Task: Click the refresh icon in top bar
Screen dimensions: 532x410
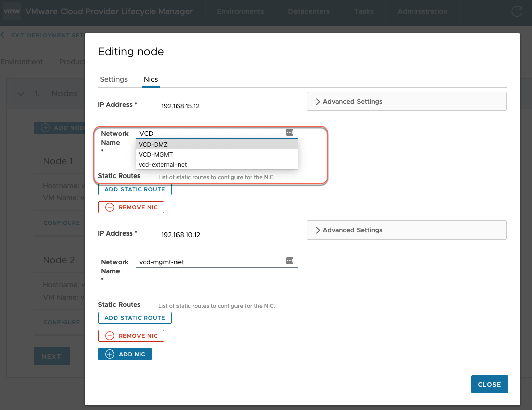Action: point(517,12)
